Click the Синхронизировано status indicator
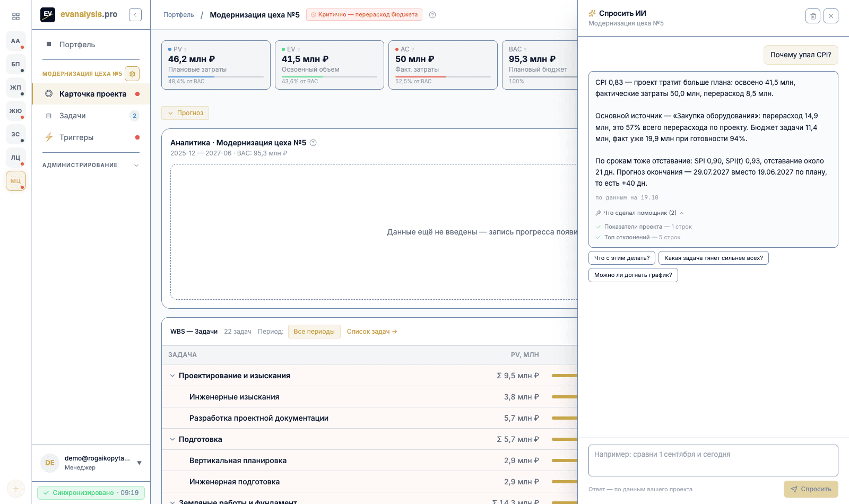Image resolution: width=849 pixels, height=504 pixels. click(x=91, y=493)
